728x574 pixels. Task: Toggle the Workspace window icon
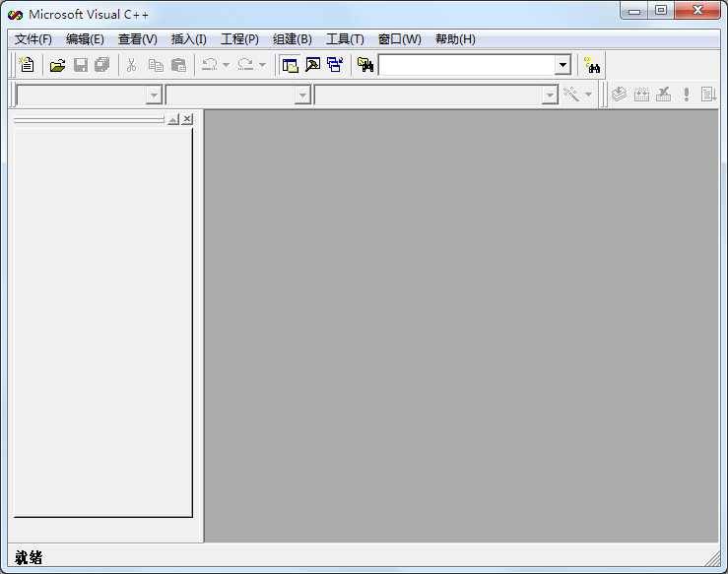[x=291, y=65]
